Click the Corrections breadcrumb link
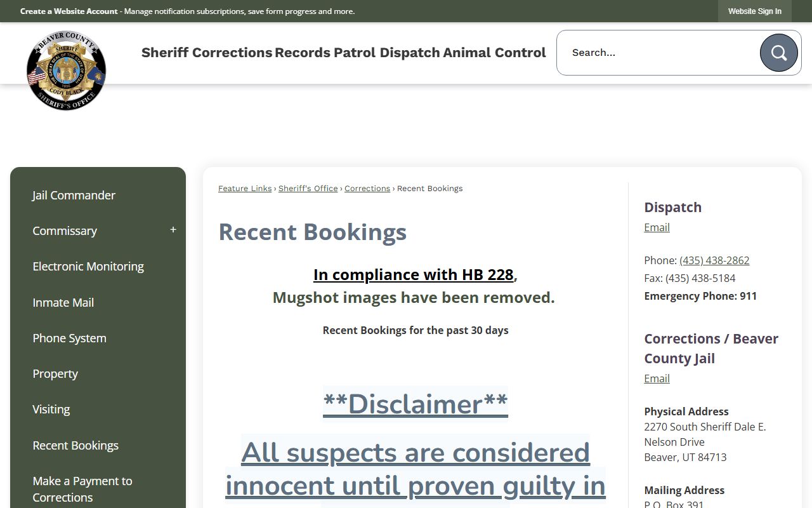The width and height of the screenshot is (812, 508). 367,189
